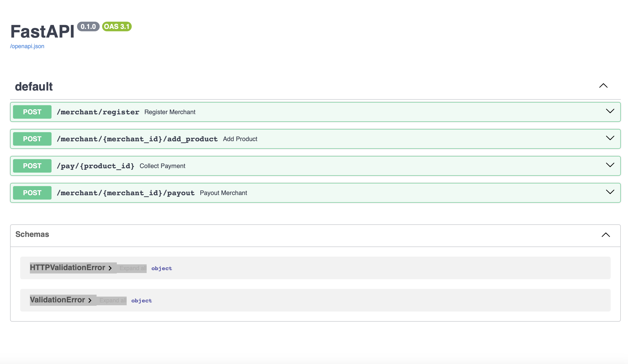Click the /pay/{product_id} path text
Screen dimensions: 628x364
coord(95,166)
